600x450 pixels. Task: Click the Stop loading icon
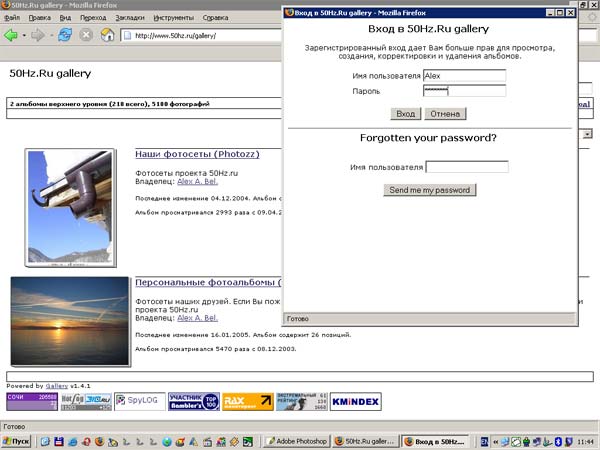click(x=86, y=35)
